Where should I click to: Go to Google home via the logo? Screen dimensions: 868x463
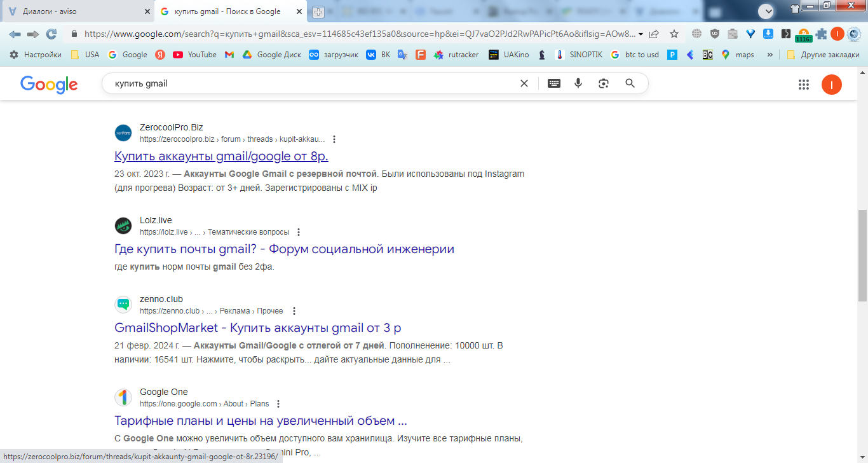49,84
